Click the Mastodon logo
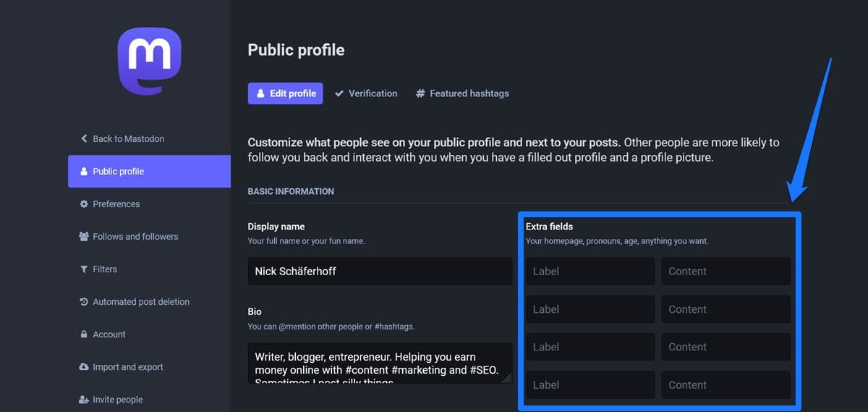This screenshot has width=868, height=412. click(x=149, y=61)
